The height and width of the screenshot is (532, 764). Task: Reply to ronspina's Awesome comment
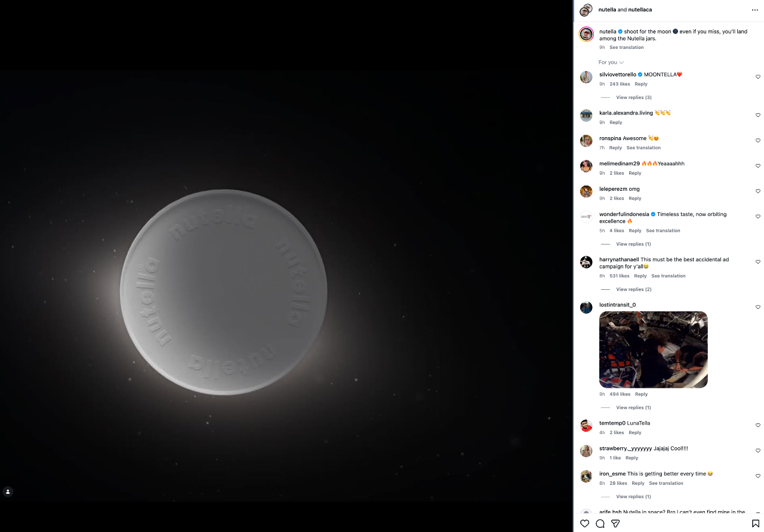click(615, 148)
